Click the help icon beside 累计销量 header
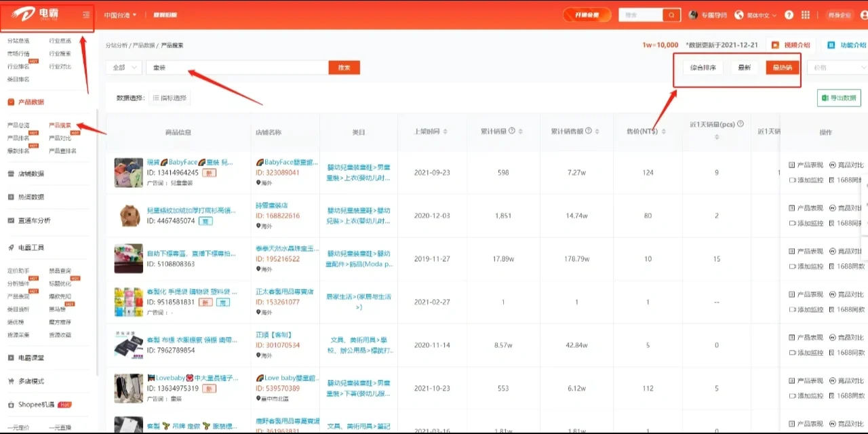The image size is (868, 434). [512, 131]
